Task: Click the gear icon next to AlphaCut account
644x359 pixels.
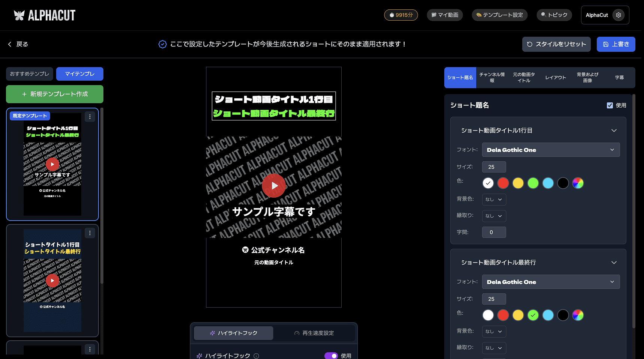Action: [x=618, y=15]
